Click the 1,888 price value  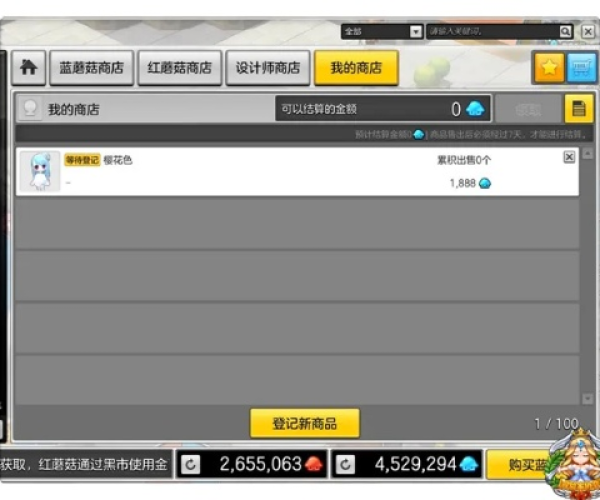point(463,183)
